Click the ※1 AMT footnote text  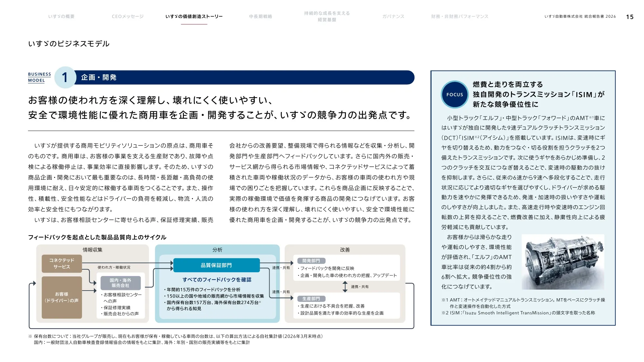click(x=523, y=303)
